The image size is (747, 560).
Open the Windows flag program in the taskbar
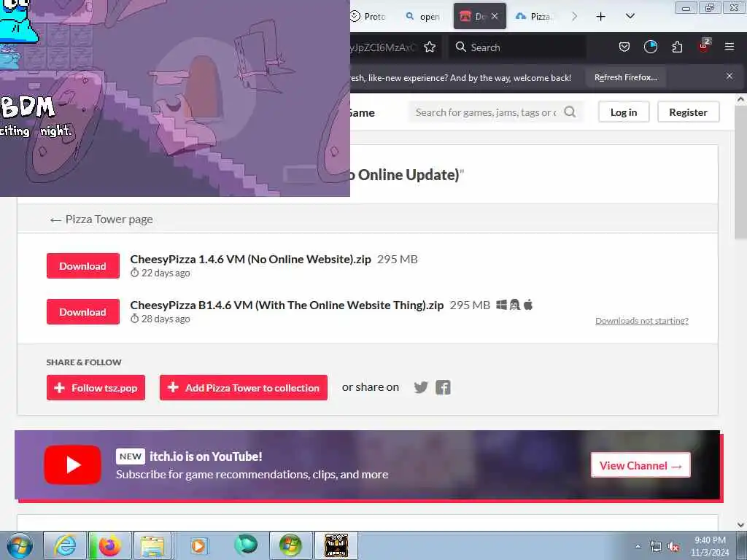pos(290,545)
